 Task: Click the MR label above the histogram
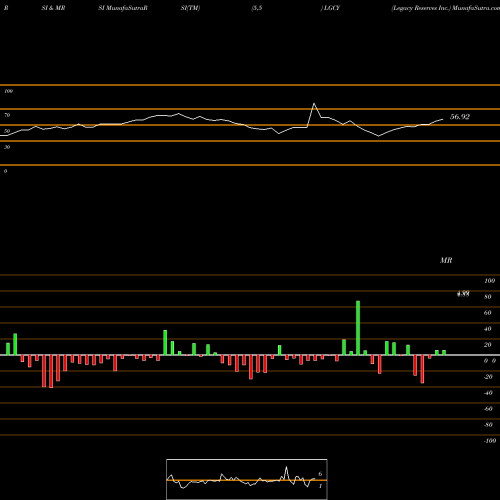click(446, 260)
